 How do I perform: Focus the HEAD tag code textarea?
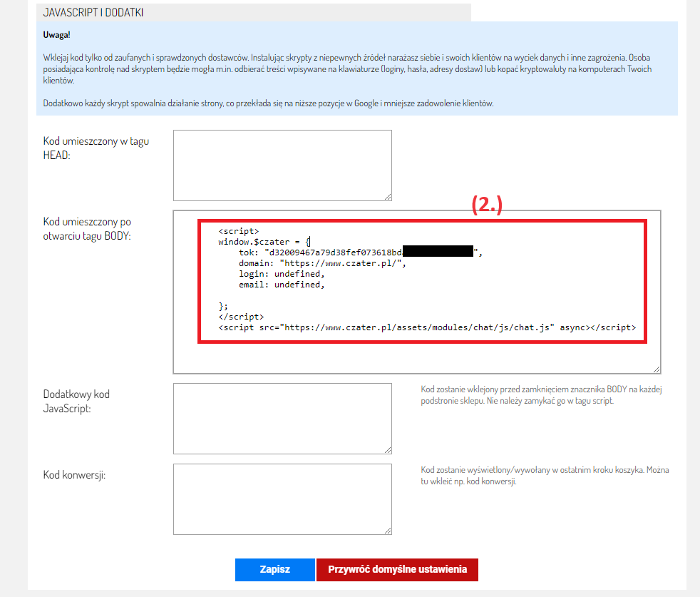[x=282, y=165]
